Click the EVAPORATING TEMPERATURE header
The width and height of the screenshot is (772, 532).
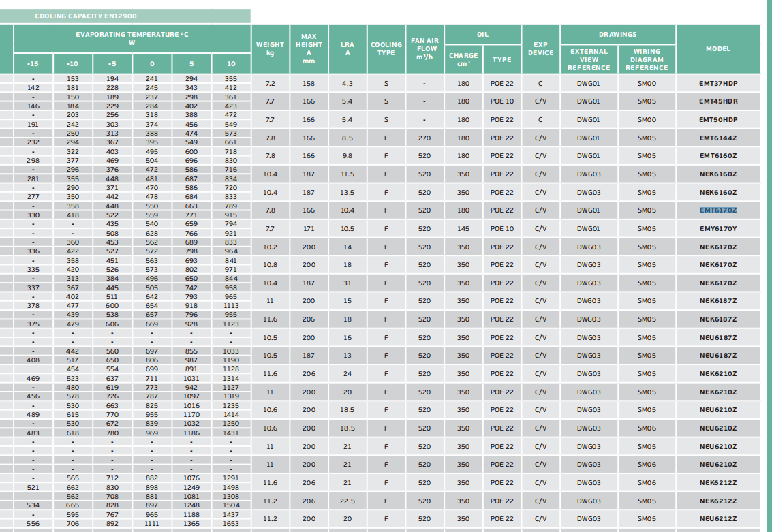tap(132, 38)
